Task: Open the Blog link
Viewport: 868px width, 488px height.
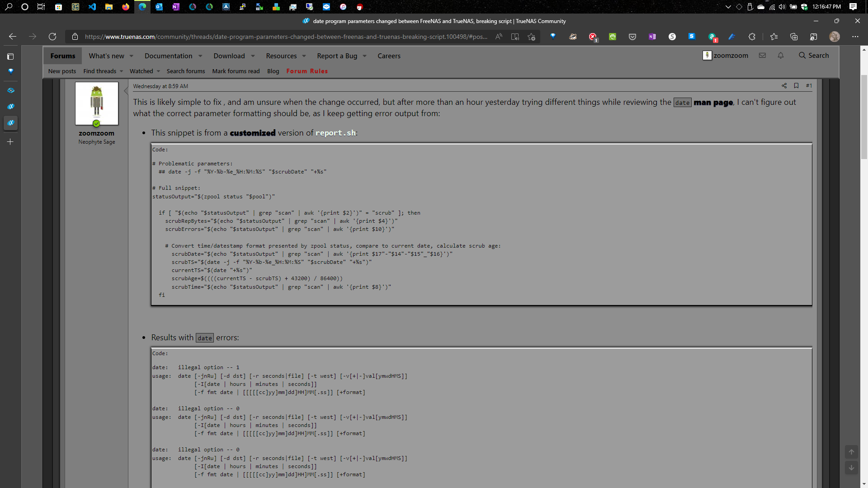Action: coord(273,71)
